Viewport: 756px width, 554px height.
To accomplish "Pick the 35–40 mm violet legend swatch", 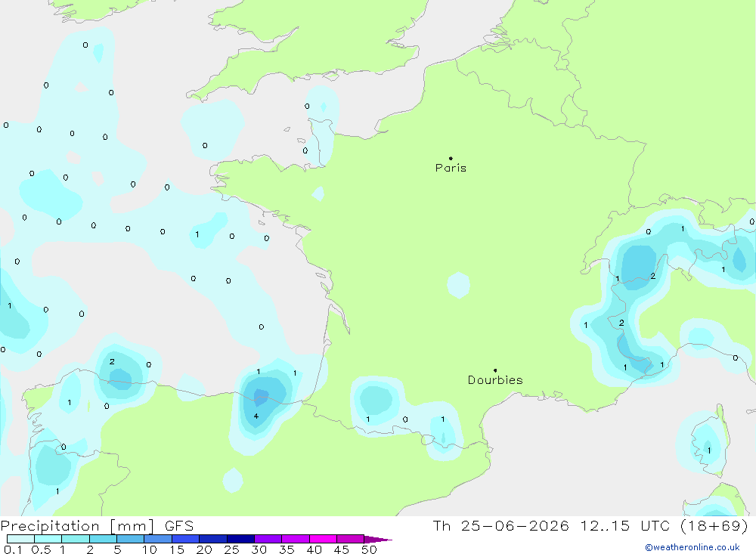I will [x=296, y=539].
